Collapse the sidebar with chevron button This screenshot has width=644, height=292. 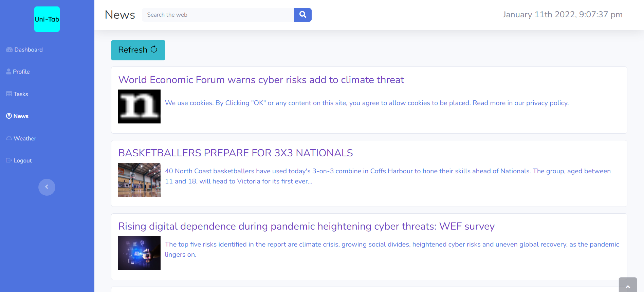point(47,187)
